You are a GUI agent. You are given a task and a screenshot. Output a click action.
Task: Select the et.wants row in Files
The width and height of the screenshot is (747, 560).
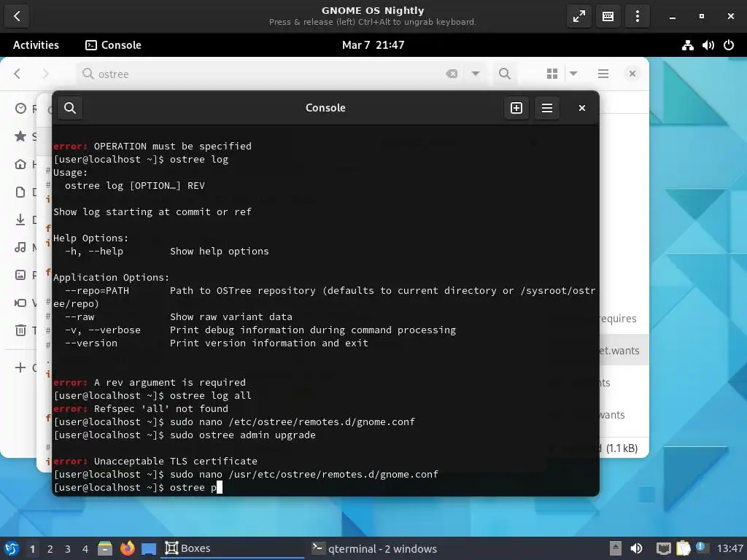point(624,351)
